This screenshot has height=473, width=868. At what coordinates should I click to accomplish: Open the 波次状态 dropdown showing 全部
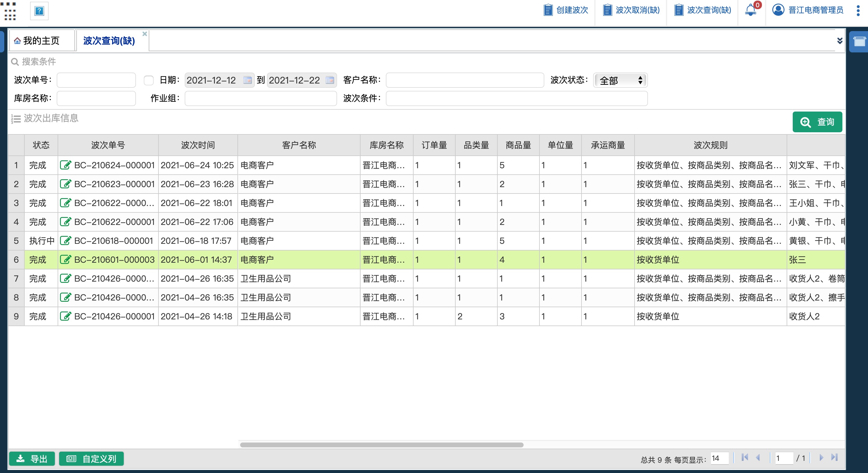[620, 80]
